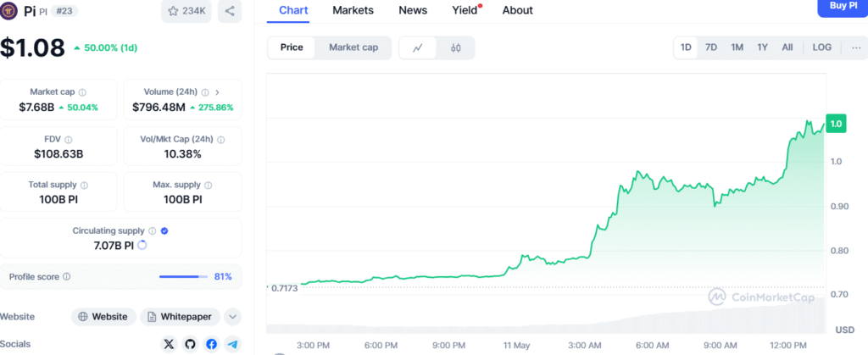Image resolution: width=868 pixels, height=355 pixels.
Task: Click the $7.68B market cap value
Action: coord(36,108)
